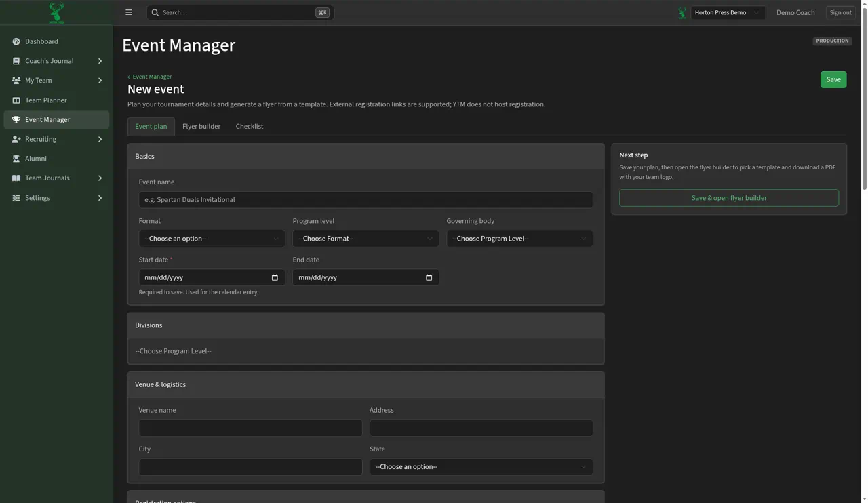Screen dimensions: 868x503
Task: Click the Settings sliders icon
Action: [16, 198]
